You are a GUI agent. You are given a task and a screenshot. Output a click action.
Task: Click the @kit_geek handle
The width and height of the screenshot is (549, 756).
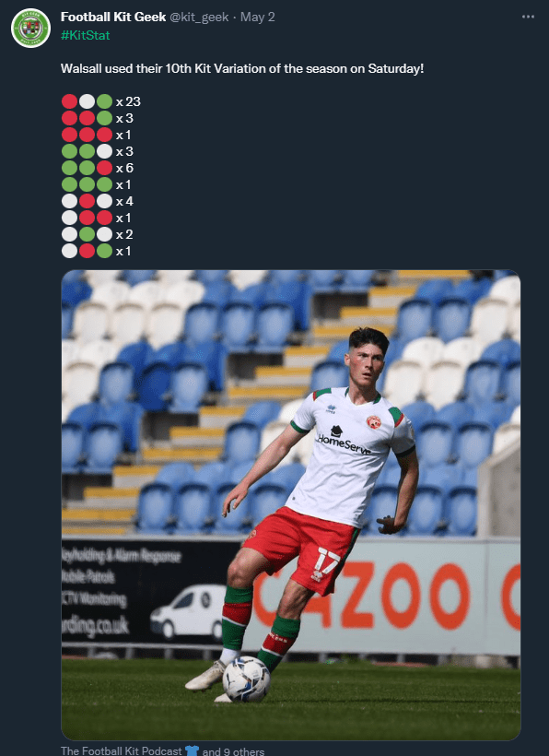[199, 17]
